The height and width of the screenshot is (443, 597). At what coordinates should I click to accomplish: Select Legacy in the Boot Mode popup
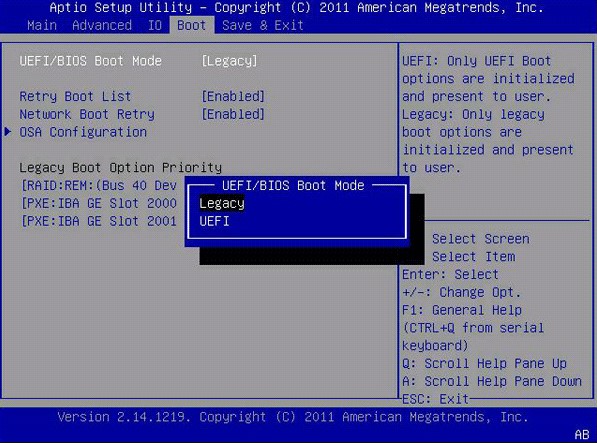pyautogui.click(x=222, y=204)
